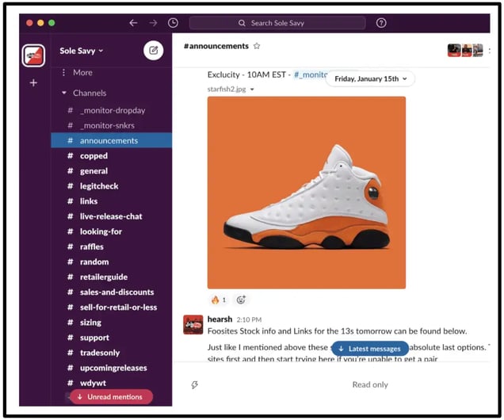504x420 pixels.
Task: Click the starfish2.jpg file name
Action: (227, 90)
